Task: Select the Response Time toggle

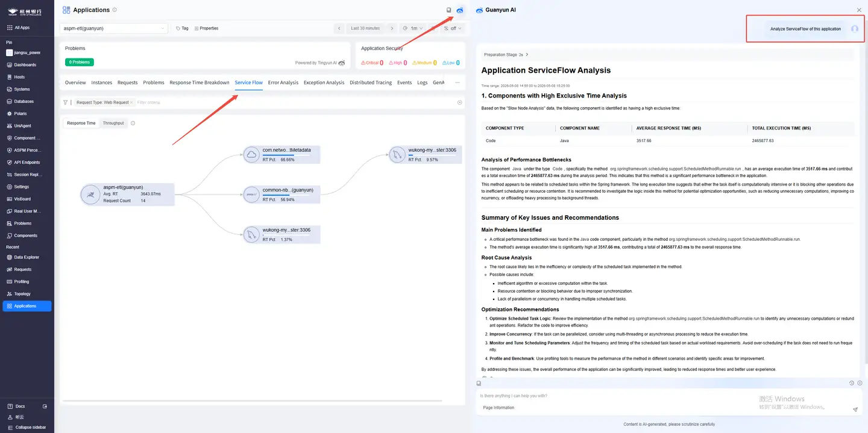Action: tap(81, 123)
